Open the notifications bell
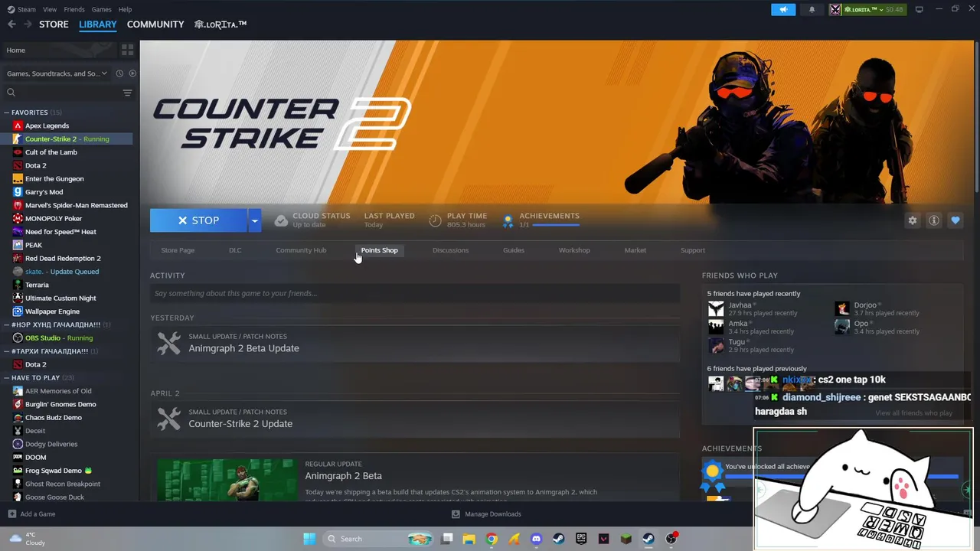 pyautogui.click(x=812, y=9)
